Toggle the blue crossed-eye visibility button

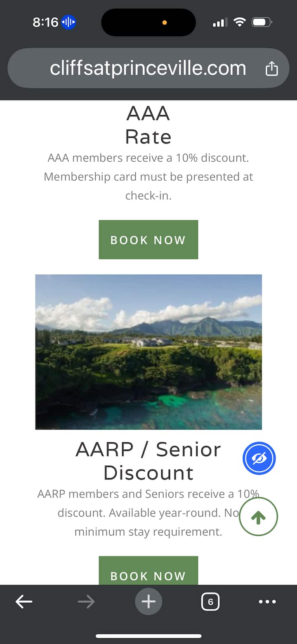pyautogui.click(x=259, y=458)
